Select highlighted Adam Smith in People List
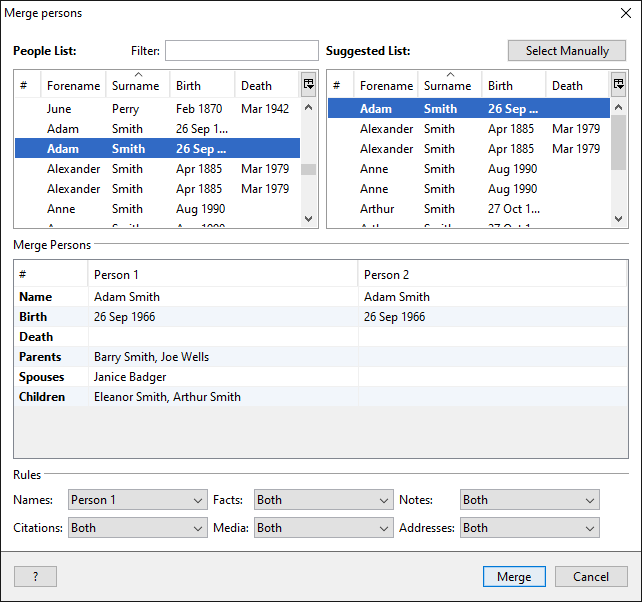 pos(157,149)
